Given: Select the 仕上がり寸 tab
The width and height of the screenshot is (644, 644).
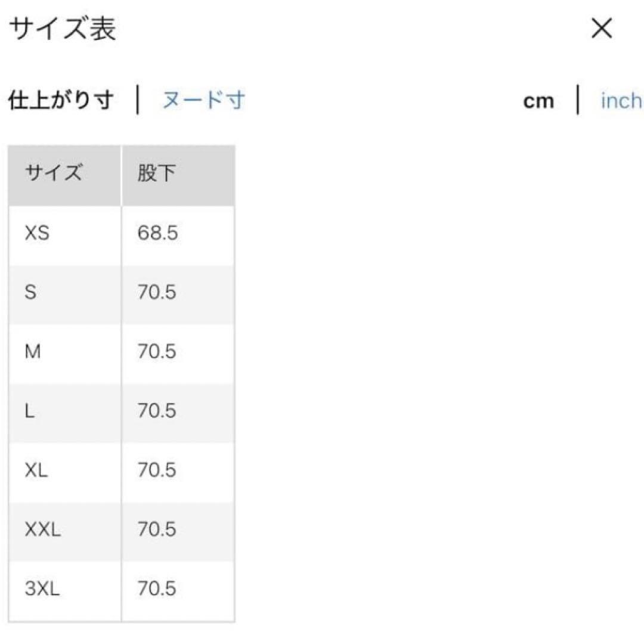Looking at the screenshot, I should [x=61, y=100].
